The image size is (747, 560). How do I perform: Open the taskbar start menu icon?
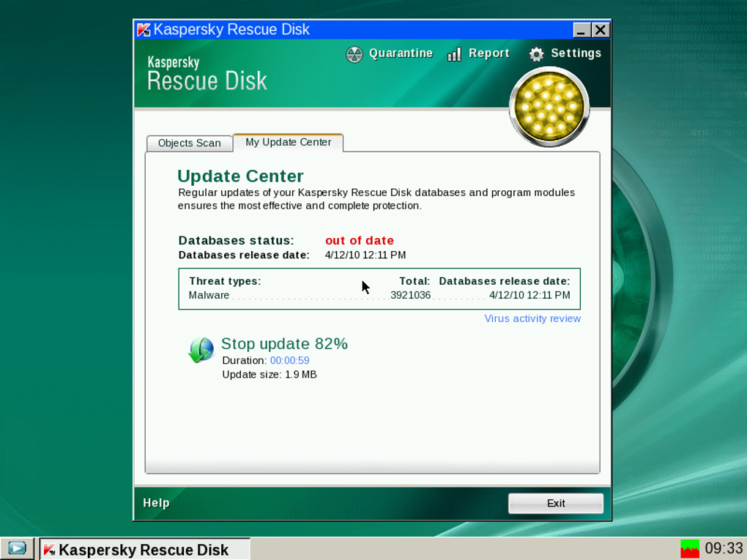(x=17, y=548)
